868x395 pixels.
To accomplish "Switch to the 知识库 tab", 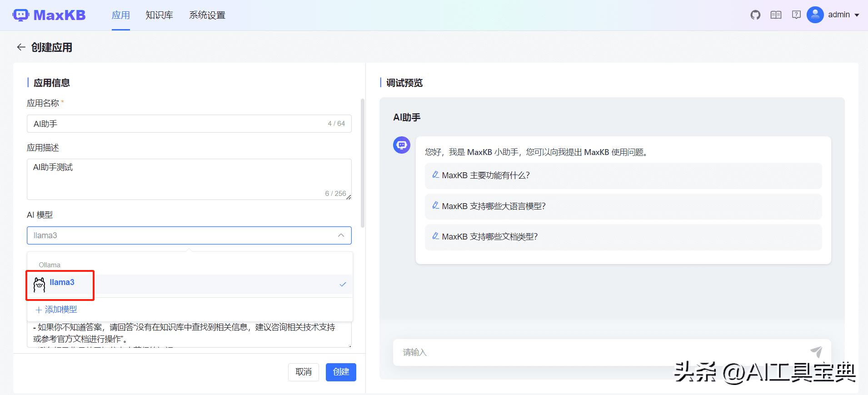I will click(x=159, y=15).
